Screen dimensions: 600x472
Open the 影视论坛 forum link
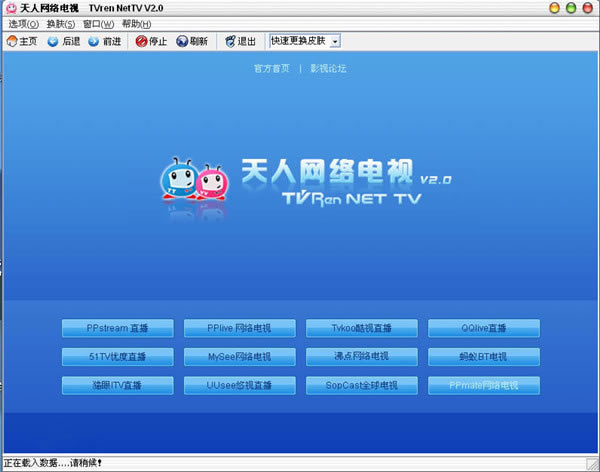click(x=327, y=69)
